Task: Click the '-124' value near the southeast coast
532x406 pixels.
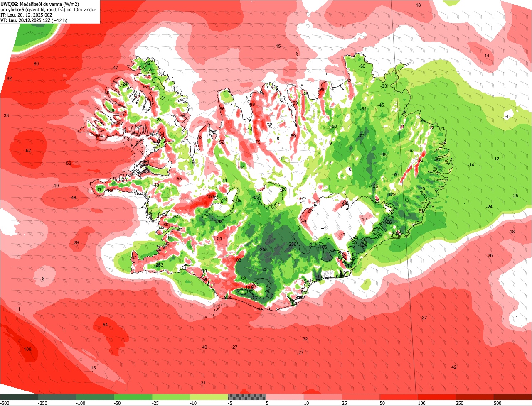Action: click(x=362, y=245)
